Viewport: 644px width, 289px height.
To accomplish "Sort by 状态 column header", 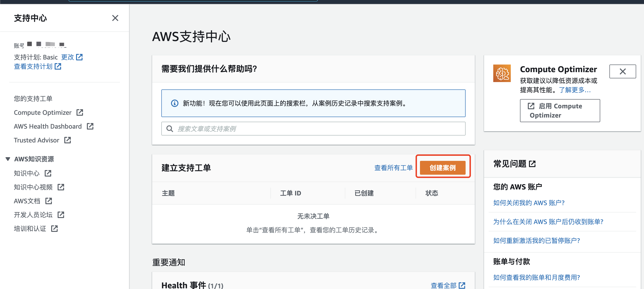I will point(432,193).
